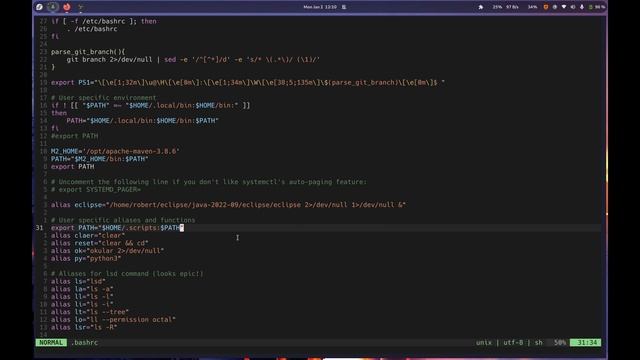Open the speaker volume indicator
The width and height of the screenshot is (640, 360).
pos(573,7)
